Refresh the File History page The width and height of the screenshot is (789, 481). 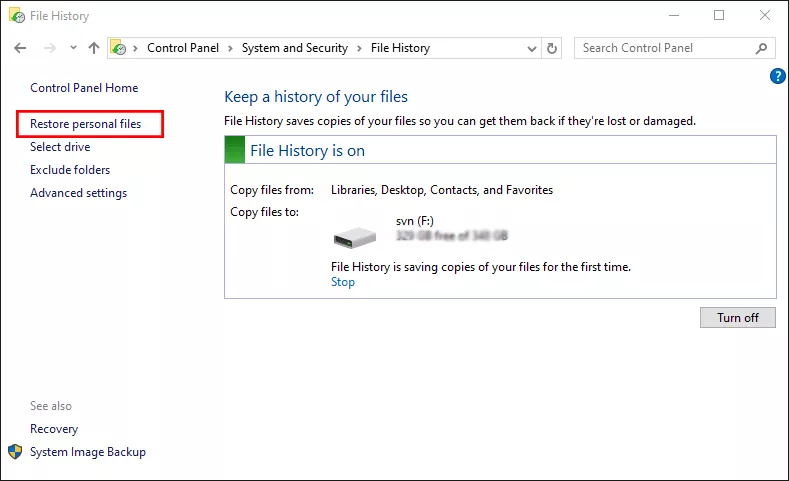(552, 48)
